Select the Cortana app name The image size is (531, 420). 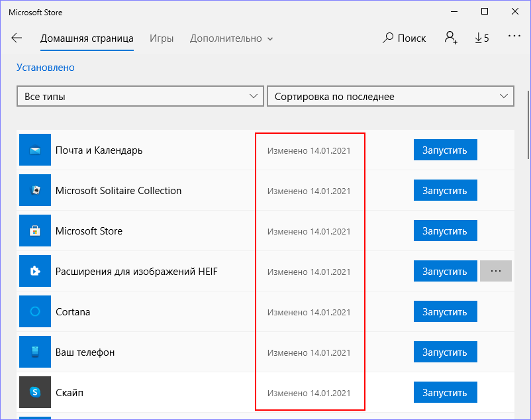tap(73, 311)
